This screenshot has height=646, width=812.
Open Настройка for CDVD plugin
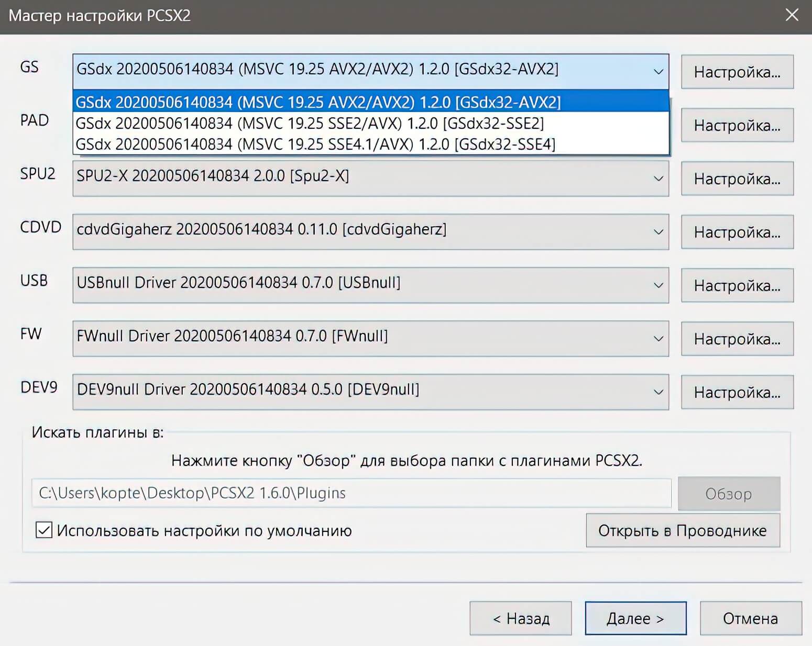(x=737, y=232)
